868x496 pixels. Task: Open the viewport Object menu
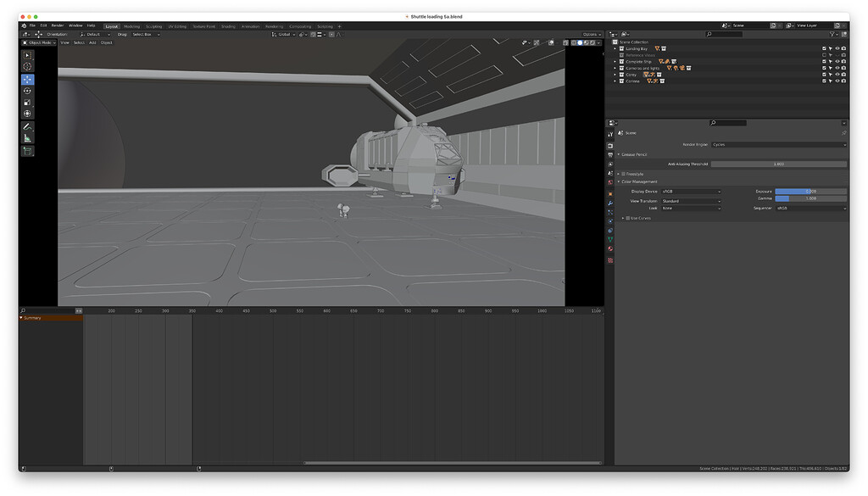106,42
